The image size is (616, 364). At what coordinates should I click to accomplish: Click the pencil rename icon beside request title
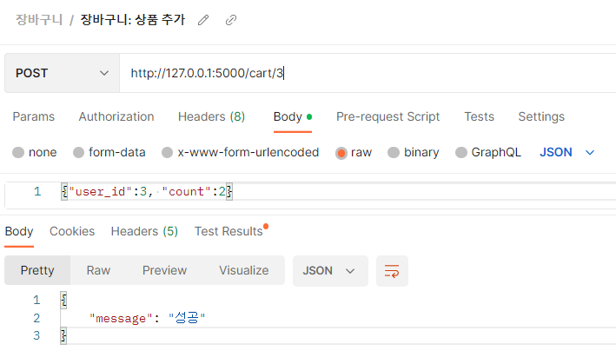tap(203, 20)
